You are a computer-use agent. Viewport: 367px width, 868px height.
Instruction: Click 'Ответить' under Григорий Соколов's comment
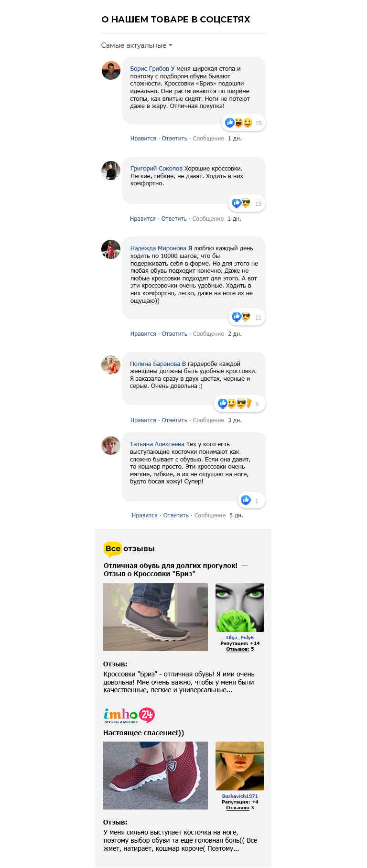[174, 219]
